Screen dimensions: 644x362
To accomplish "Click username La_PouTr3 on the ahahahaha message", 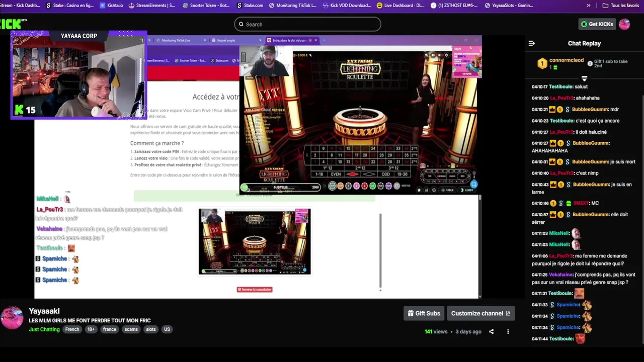I will tap(561, 98).
